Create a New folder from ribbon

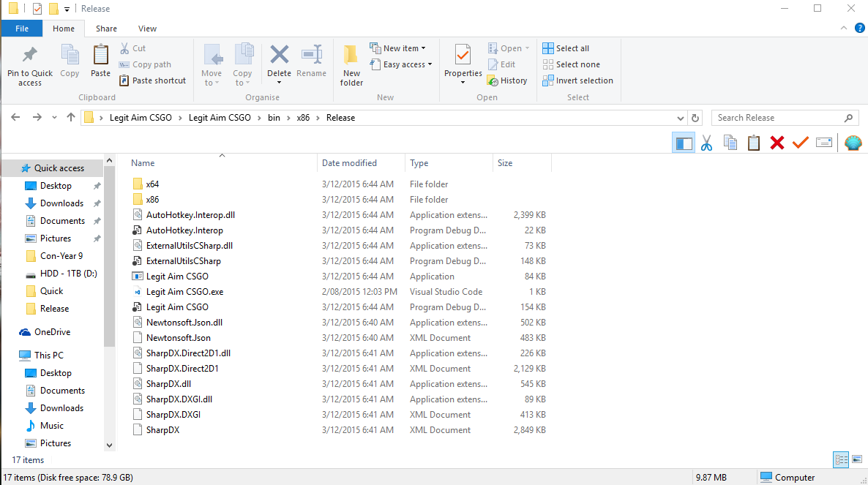click(x=351, y=65)
